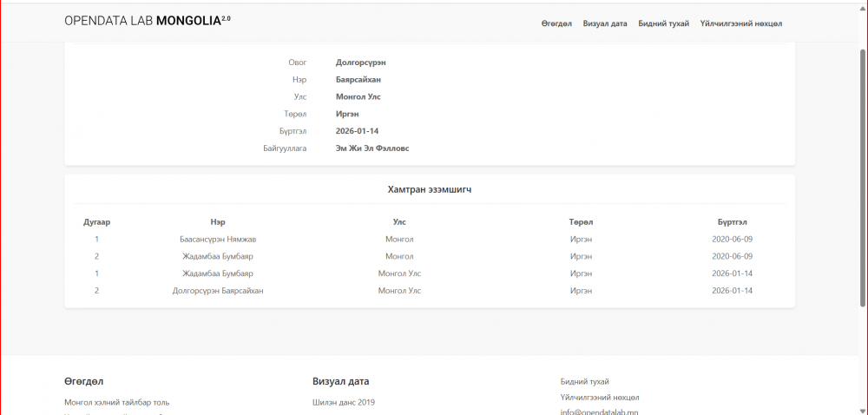Click the Бүртгэл column header in table
868x415 pixels.
732,222
